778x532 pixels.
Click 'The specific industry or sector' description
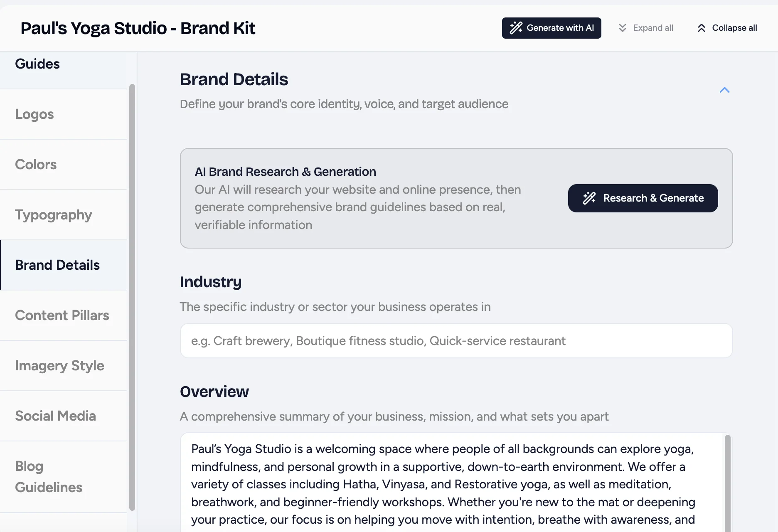[x=335, y=307]
